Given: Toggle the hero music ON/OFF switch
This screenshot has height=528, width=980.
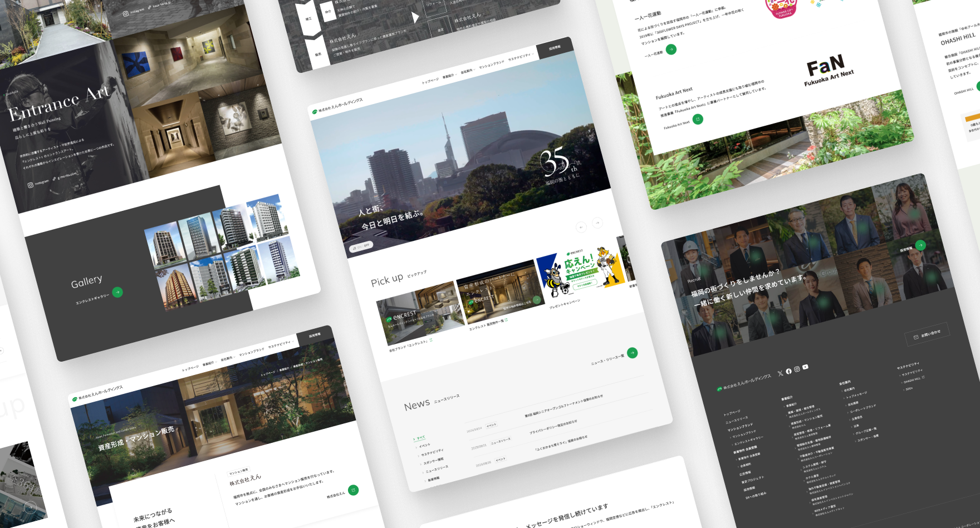Looking at the screenshot, I should (361, 246).
